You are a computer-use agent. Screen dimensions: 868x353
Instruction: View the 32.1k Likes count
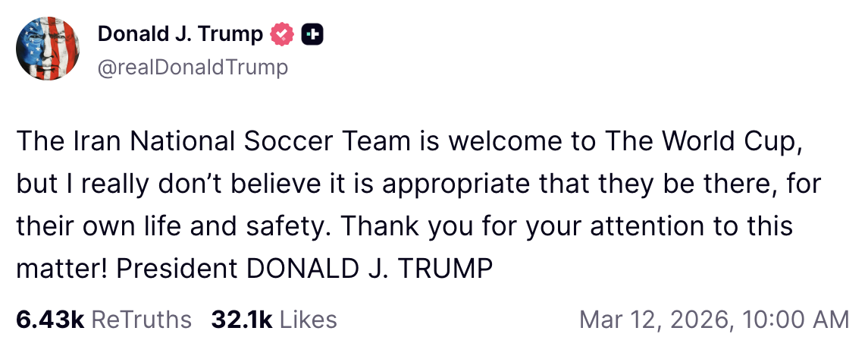pos(242,320)
